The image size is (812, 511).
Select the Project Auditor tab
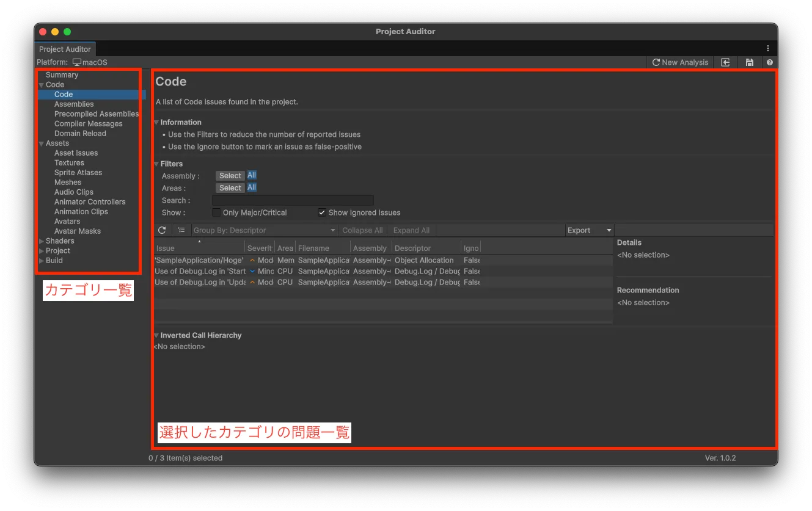[65, 49]
